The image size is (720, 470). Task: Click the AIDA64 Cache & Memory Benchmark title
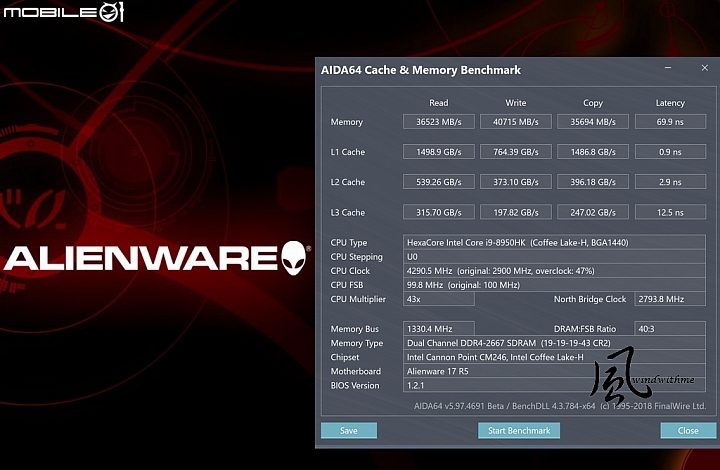(x=421, y=70)
